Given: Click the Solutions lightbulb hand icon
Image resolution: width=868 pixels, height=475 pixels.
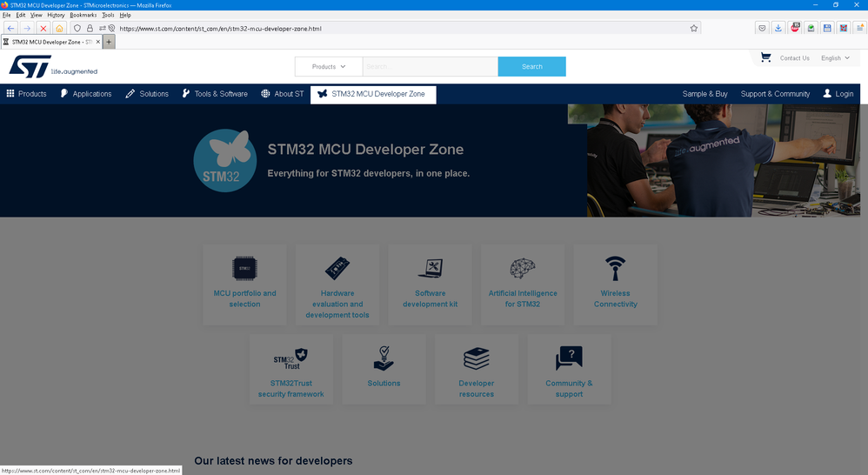Looking at the screenshot, I should click(384, 358).
